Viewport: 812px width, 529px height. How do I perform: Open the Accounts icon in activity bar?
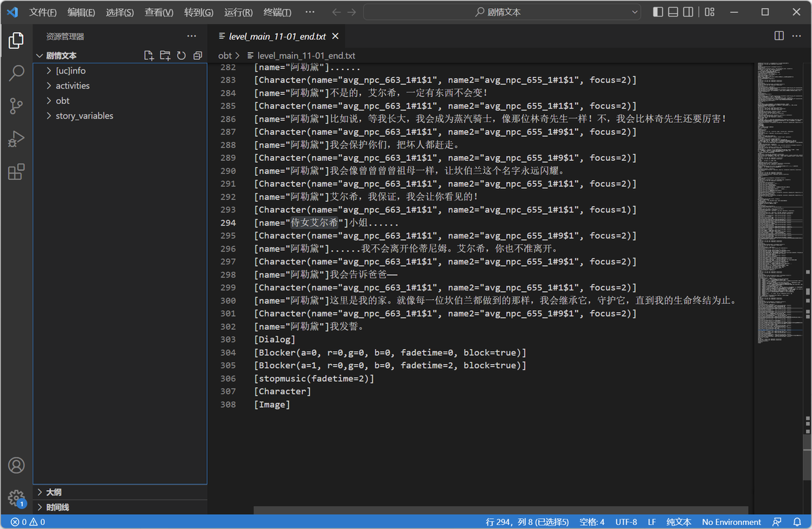point(16,466)
